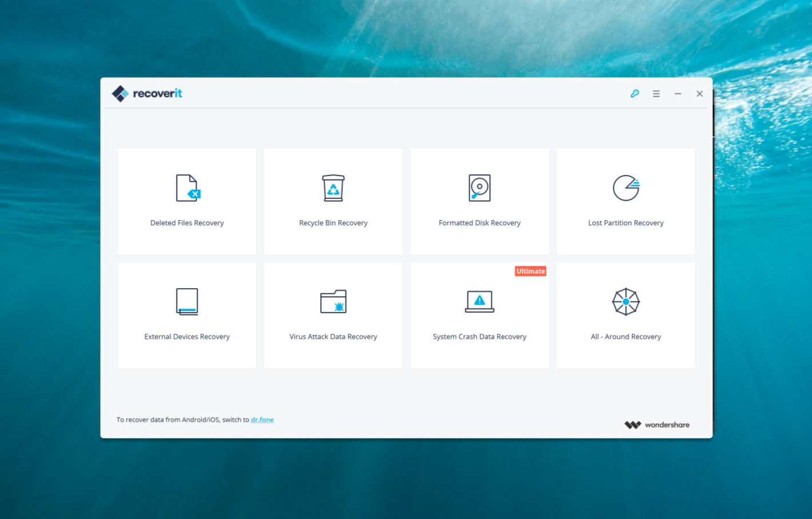This screenshot has width=812, height=519.
Task: Select the 'External Devices Recovery' tile
Action: [x=187, y=315]
